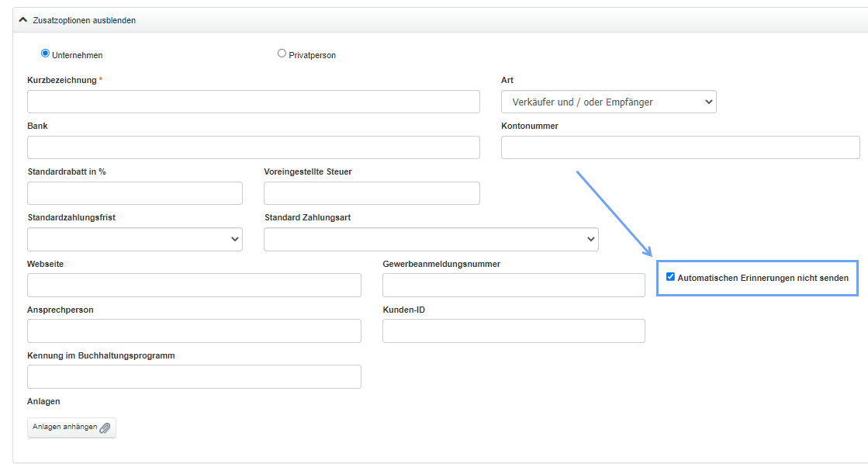Click the Webseite input field
The width and height of the screenshot is (868, 471).
(x=194, y=285)
